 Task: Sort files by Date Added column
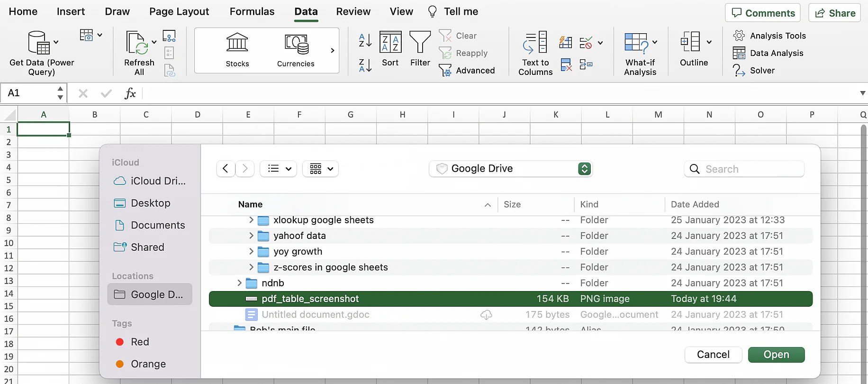click(x=695, y=204)
